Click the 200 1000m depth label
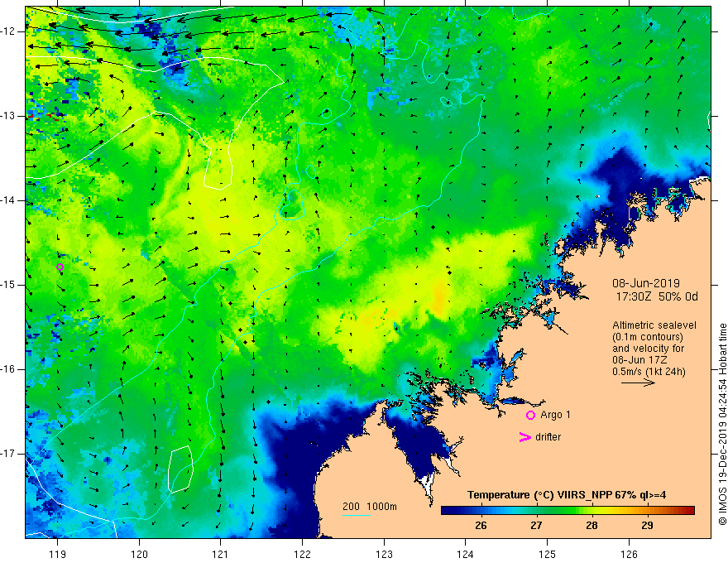 [370, 507]
